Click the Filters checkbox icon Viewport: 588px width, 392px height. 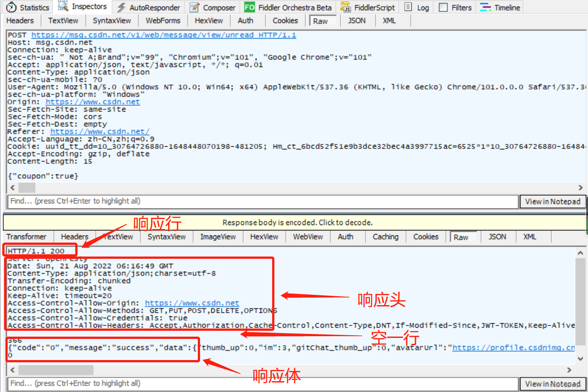[x=443, y=8]
